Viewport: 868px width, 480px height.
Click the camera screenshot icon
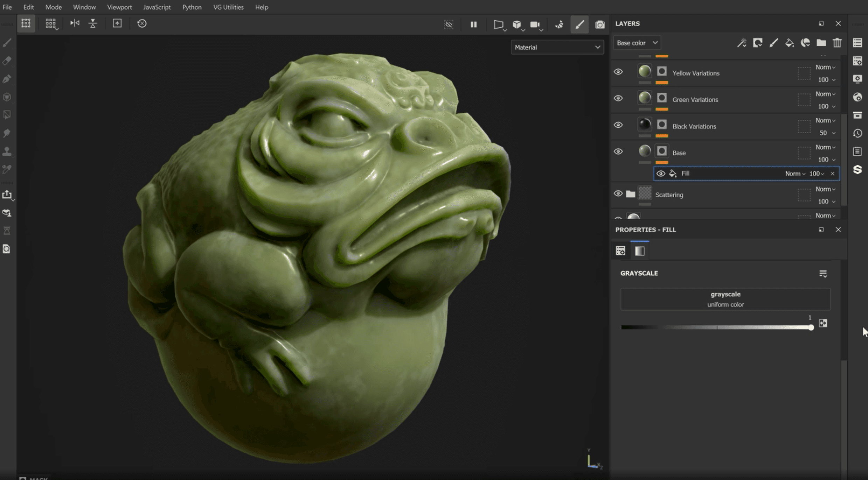click(599, 24)
